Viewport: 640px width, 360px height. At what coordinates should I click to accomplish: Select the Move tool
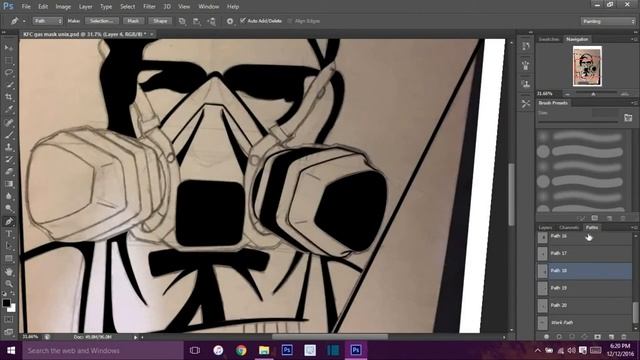click(9, 48)
